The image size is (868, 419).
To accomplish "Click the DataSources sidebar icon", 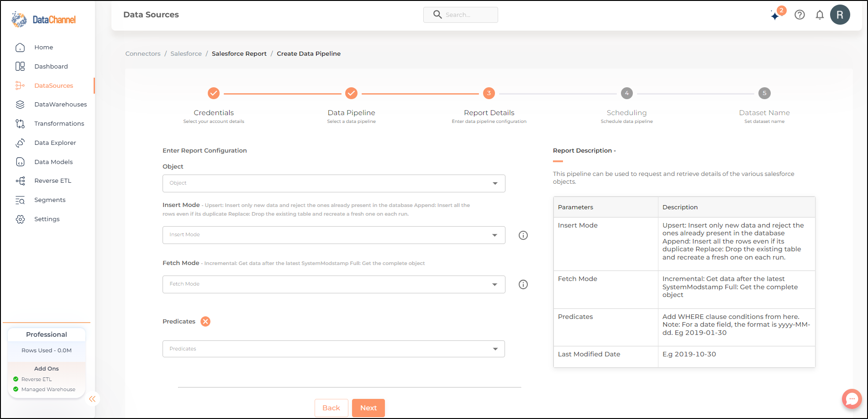I will (20, 85).
